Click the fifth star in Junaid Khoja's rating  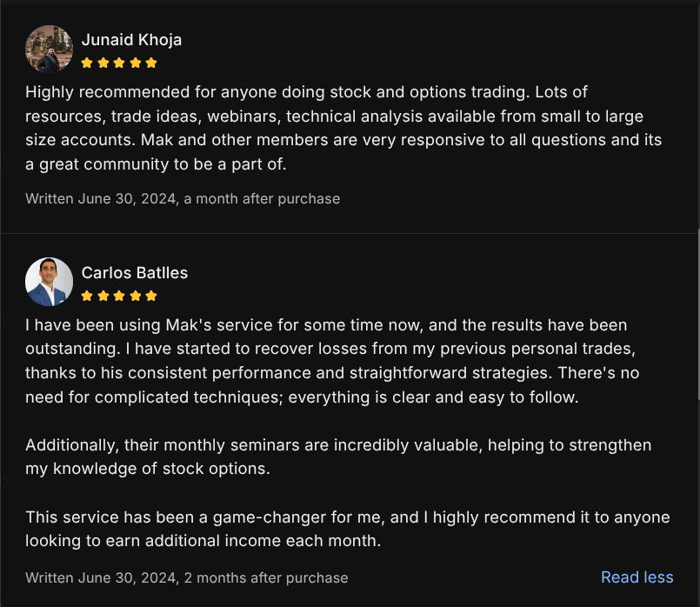[x=151, y=63]
